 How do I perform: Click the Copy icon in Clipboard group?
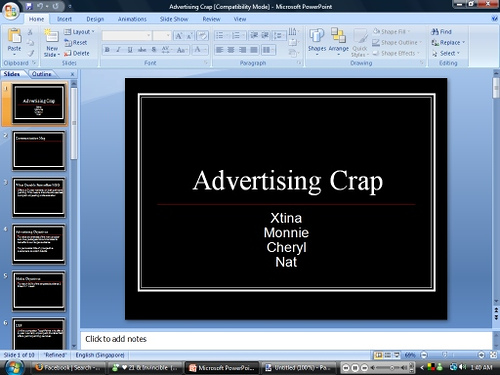tap(30, 43)
